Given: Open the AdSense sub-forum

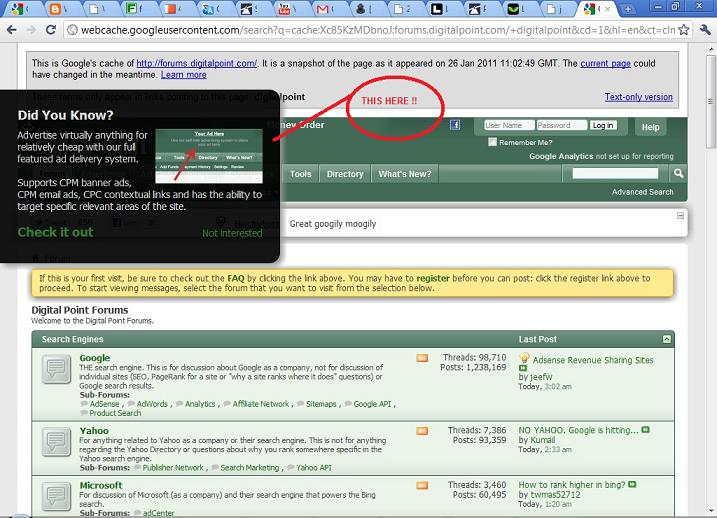Looking at the screenshot, I should (104, 404).
